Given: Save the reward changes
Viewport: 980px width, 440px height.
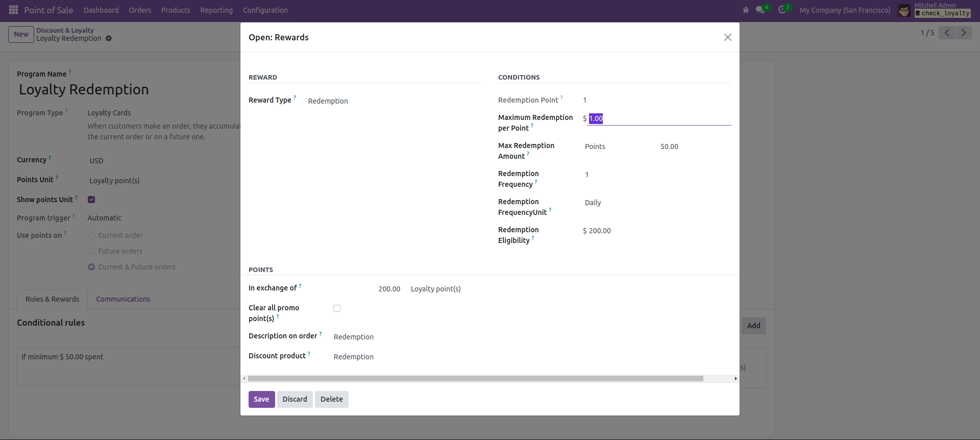Looking at the screenshot, I should 261,399.
